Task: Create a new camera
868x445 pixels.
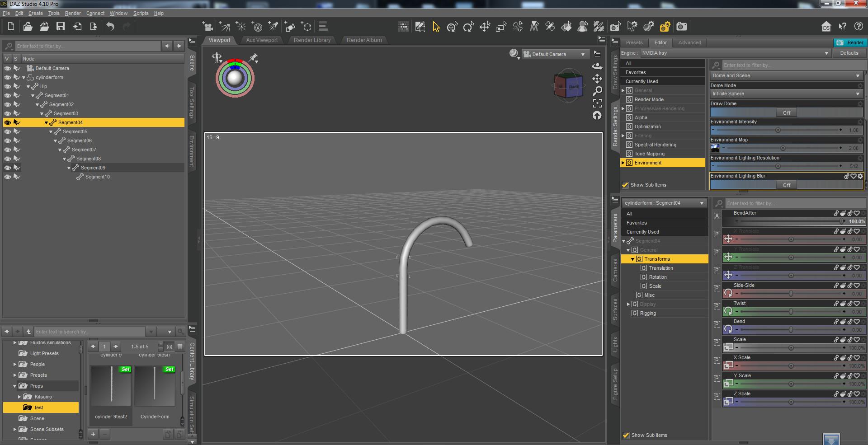Action: pos(207,27)
